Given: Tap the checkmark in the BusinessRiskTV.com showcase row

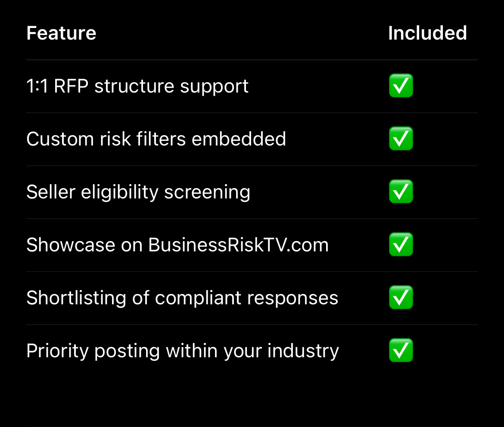Looking at the screenshot, I should coord(401,244).
